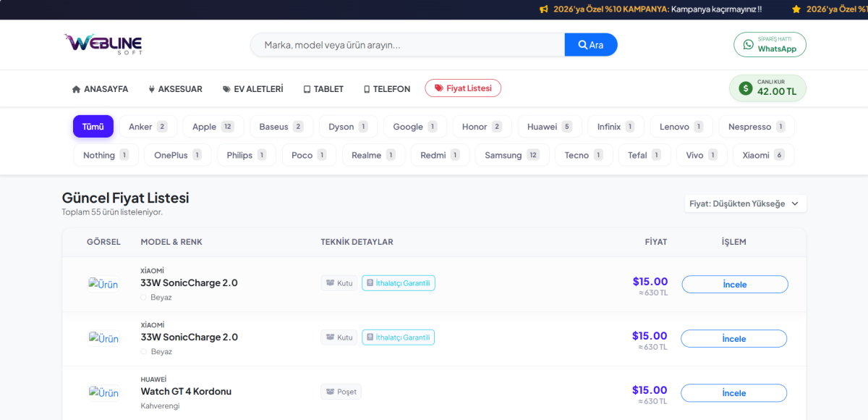The width and height of the screenshot is (868, 420).
Task: Open the TELEFON category menu
Action: click(x=386, y=89)
